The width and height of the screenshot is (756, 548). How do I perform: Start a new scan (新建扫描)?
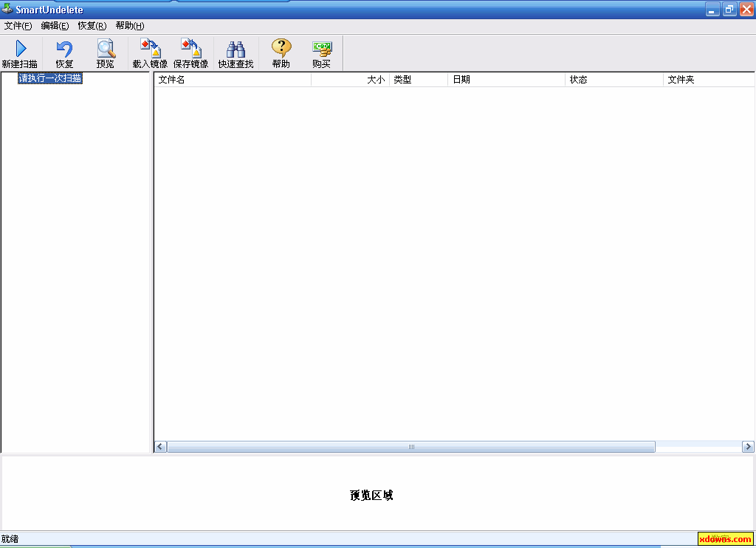pyautogui.click(x=20, y=54)
